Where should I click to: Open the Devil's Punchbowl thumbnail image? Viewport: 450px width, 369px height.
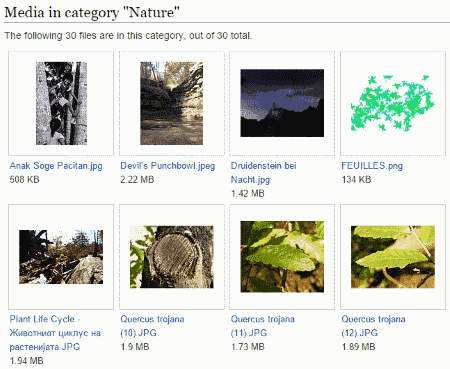click(171, 103)
